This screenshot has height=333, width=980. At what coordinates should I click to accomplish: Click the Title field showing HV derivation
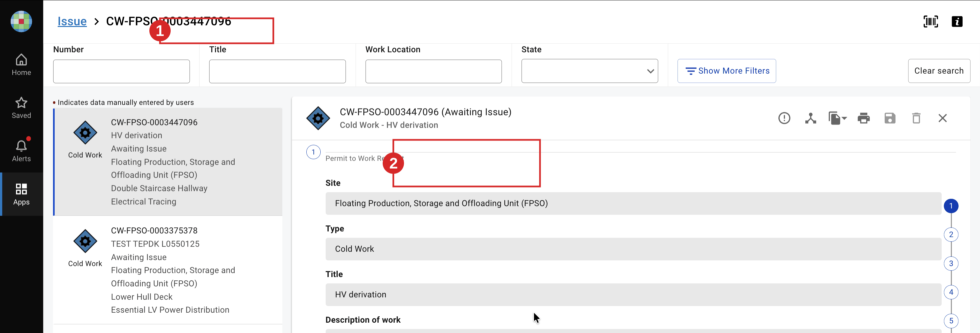click(x=633, y=295)
